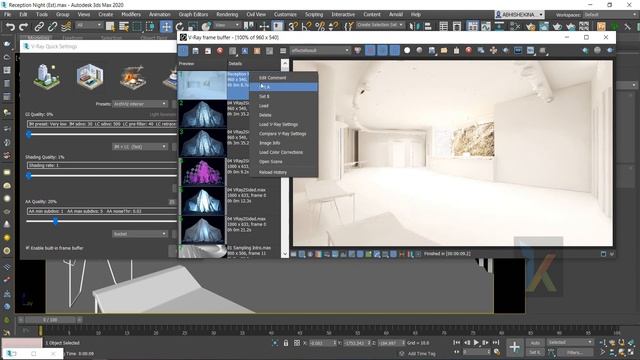Open the VFB channel selector dropdown
This screenshot has height=360, width=640.
point(320,51)
